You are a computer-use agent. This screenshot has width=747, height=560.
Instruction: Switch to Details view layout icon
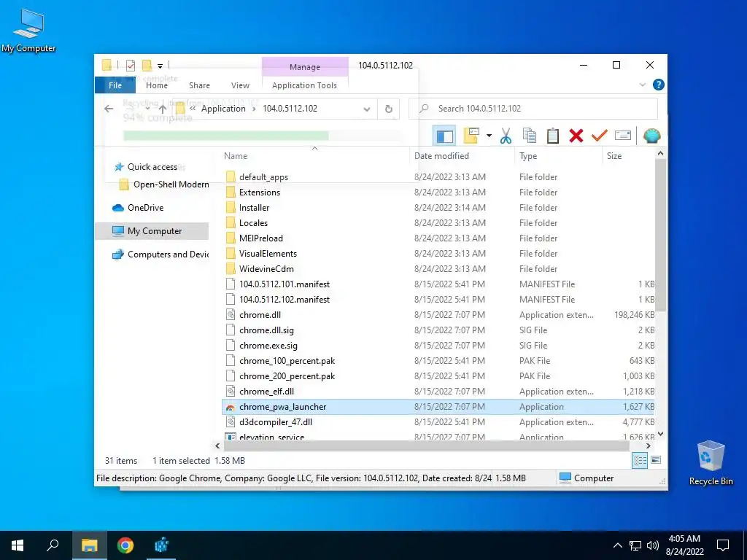(x=640, y=460)
